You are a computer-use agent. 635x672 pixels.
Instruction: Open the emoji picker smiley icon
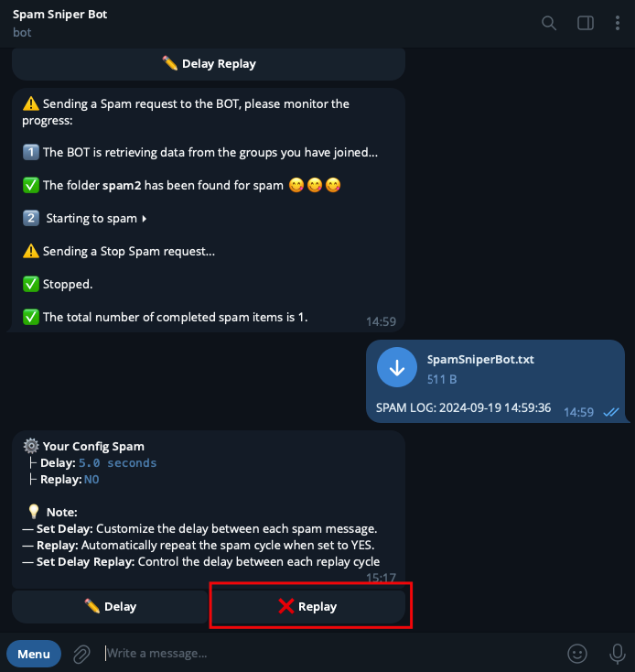point(576,654)
